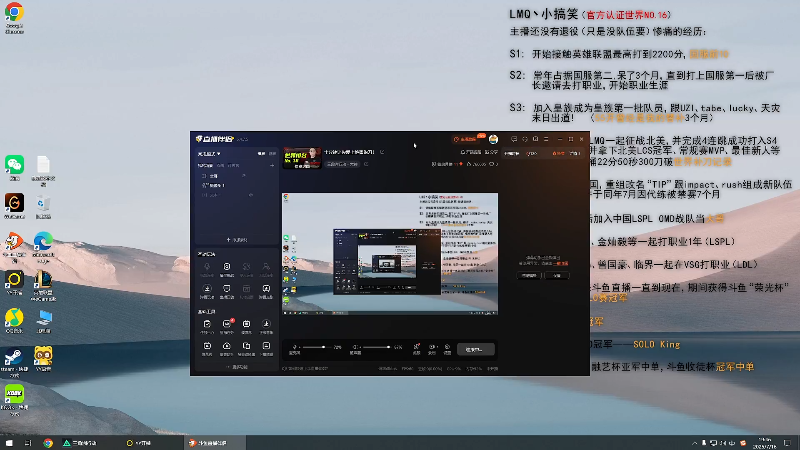Switch to the second tab in the right chat panel
800x450 pixels.
[532, 153]
